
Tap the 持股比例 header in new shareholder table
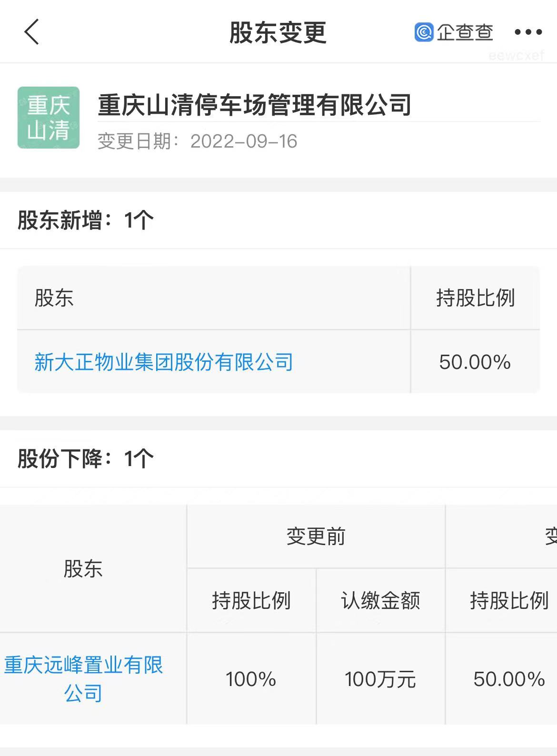tap(475, 298)
